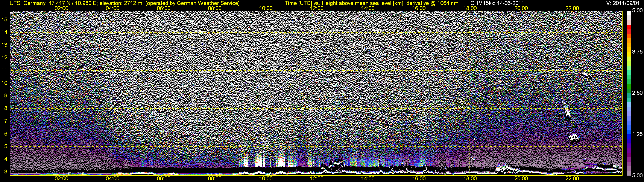Select the "6." height axis label

[x=6, y=134]
